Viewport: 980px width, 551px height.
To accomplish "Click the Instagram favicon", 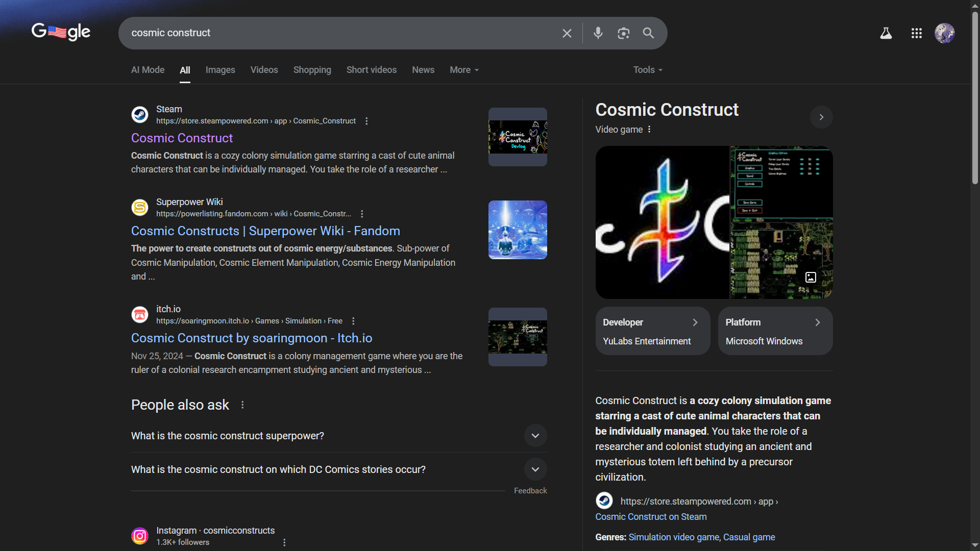I will [x=140, y=536].
